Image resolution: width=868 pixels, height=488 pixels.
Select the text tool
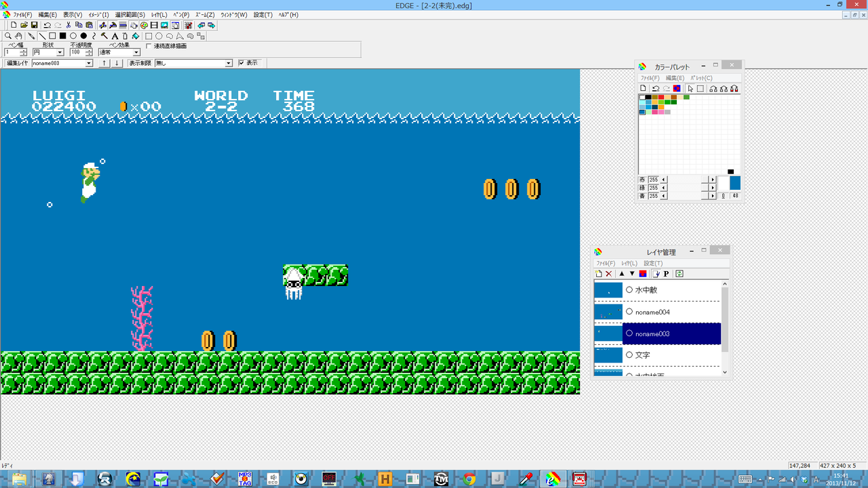point(115,36)
